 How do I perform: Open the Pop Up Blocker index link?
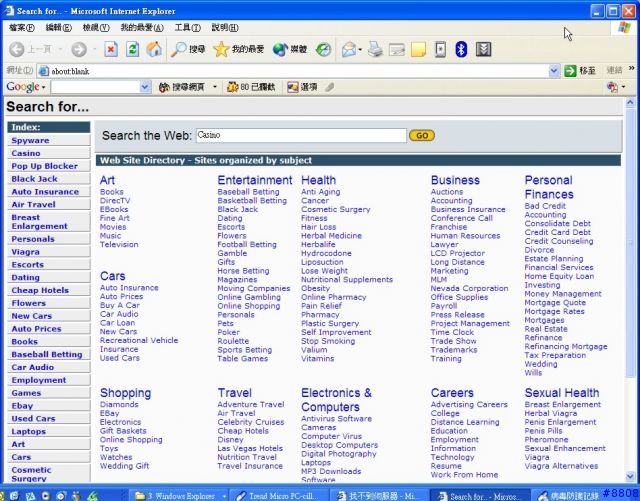(44, 166)
